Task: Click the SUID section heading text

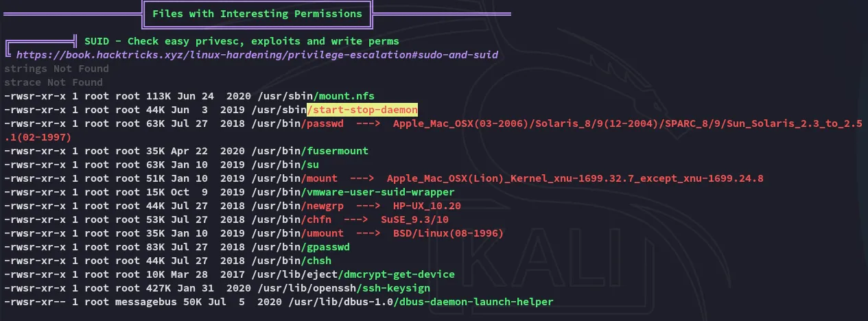Action: coord(242,41)
